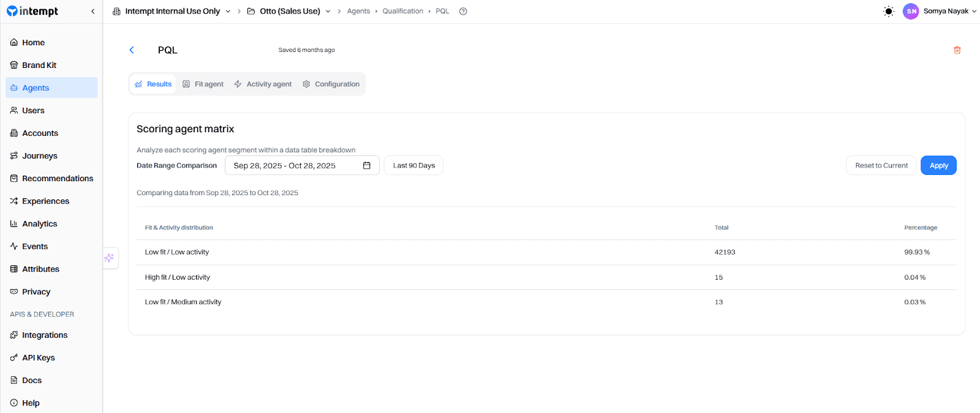
Task: Click the Events pulse icon
Action: (13, 246)
